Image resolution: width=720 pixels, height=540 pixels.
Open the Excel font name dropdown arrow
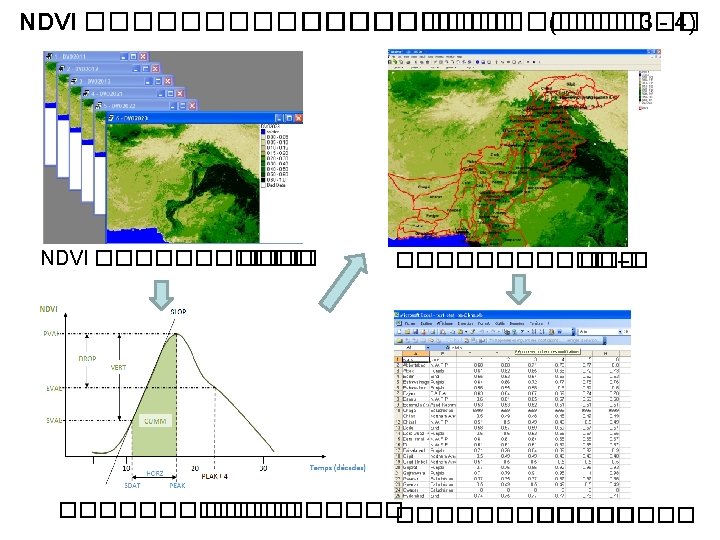click(x=620, y=332)
